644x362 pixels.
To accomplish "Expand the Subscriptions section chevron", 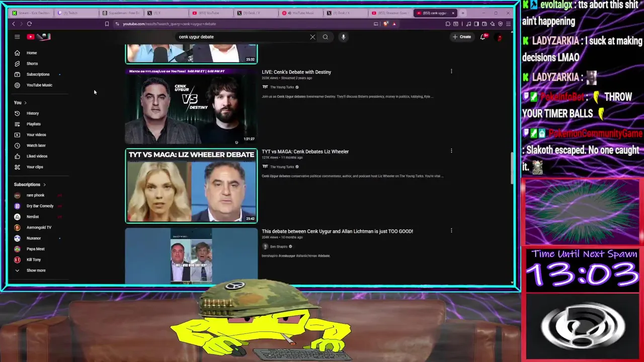I will 44,185.
